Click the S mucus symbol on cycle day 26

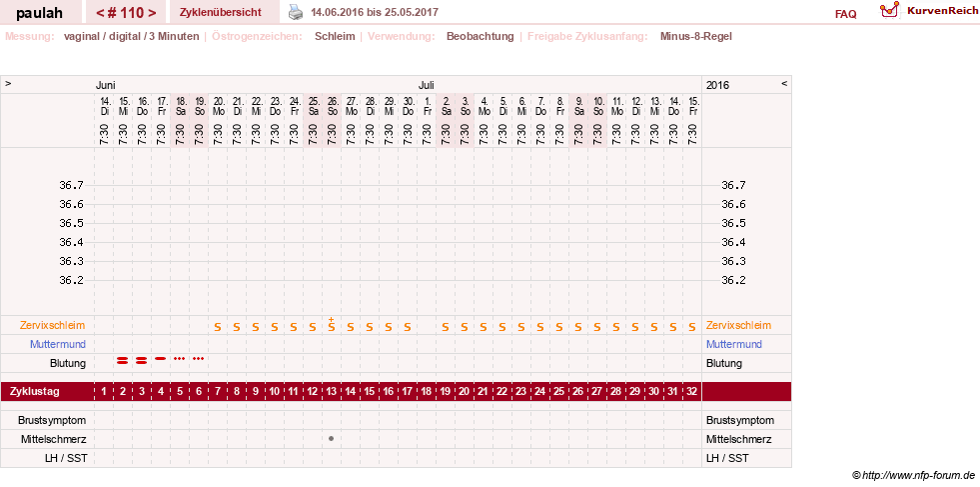pyautogui.click(x=578, y=327)
